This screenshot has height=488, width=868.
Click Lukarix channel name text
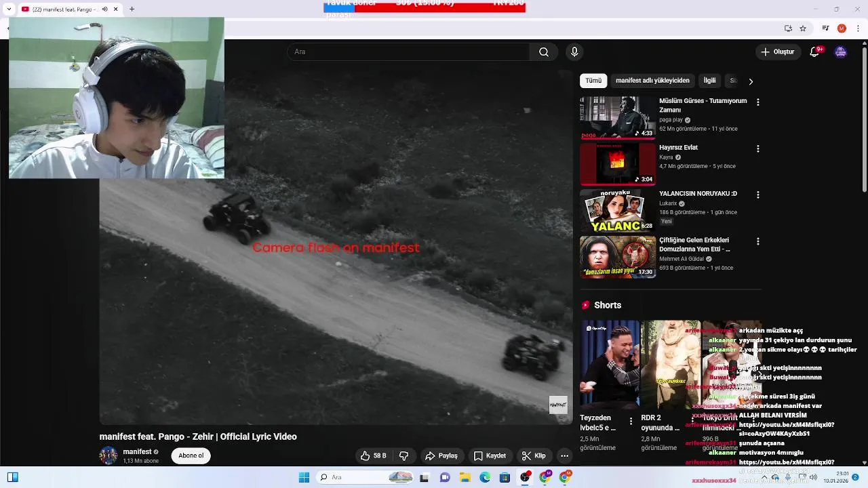click(x=668, y=203)
